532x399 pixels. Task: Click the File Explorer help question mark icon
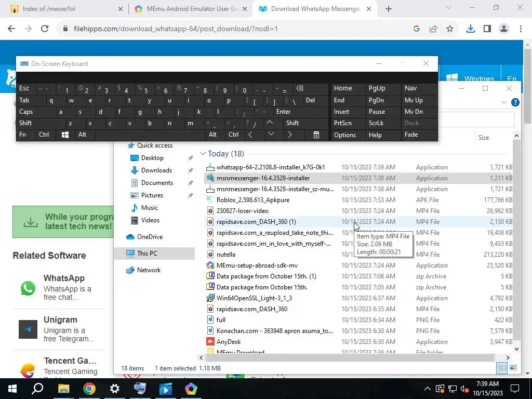[x=515, y=102]
